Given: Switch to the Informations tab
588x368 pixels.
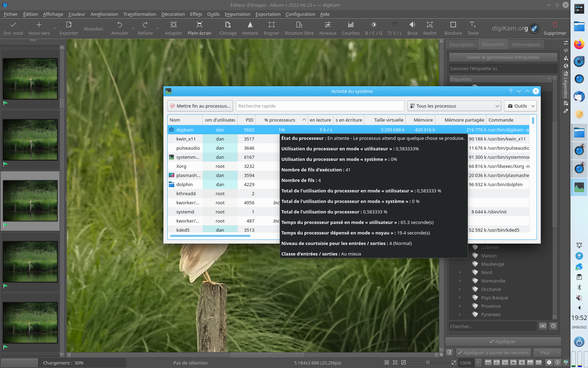Looking at the screenshot, I should (526, 45).
